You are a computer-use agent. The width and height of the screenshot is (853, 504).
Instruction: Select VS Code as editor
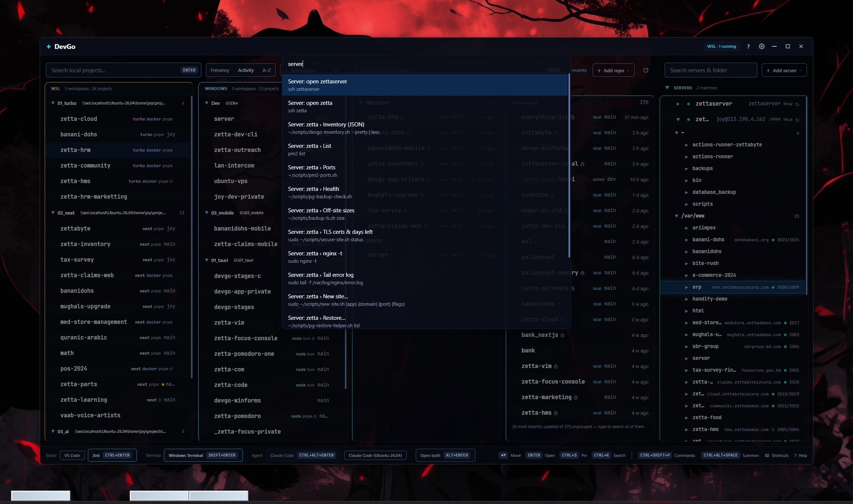coord(72,455)
